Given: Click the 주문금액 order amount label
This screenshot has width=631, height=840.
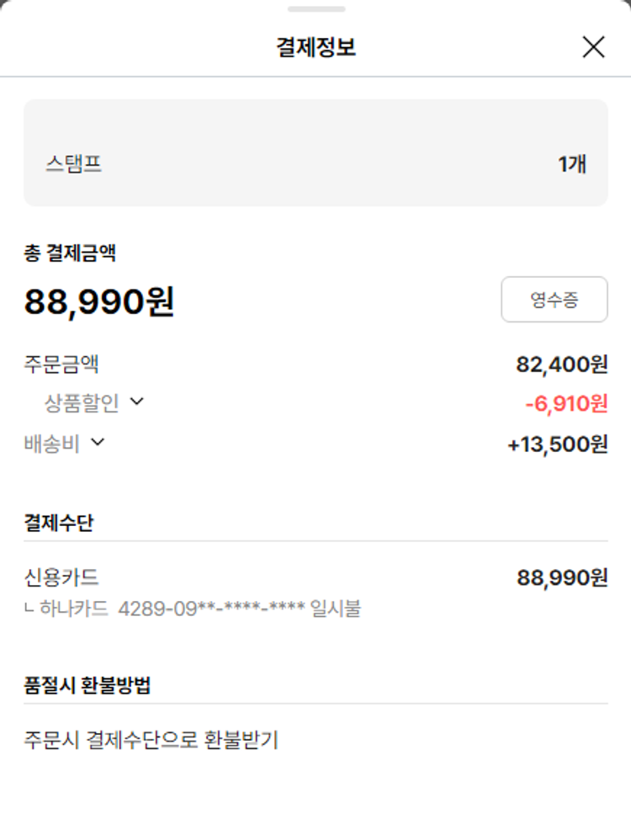Looking at the screenshot, I should pos(61,364).
